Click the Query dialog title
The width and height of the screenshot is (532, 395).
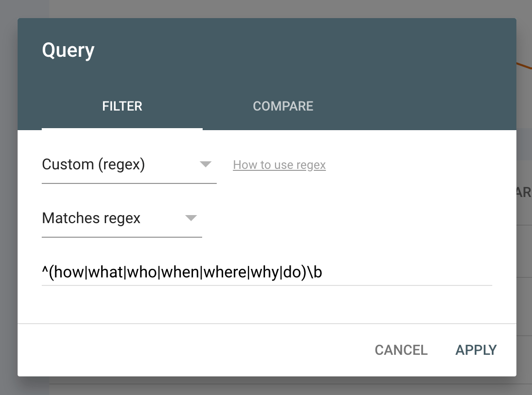(68, 49)
